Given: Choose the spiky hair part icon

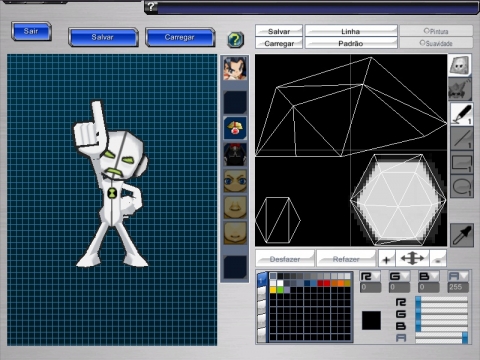Looking at the screenshot, I should (459, 89).
